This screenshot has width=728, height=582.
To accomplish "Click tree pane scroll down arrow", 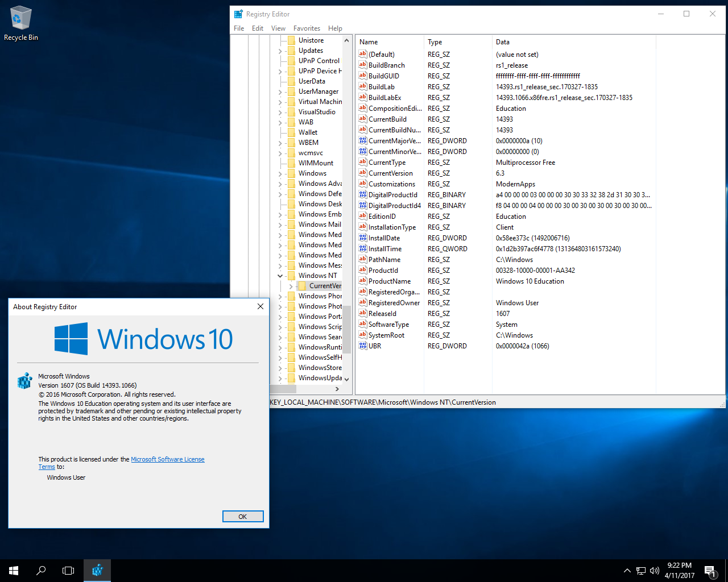I will 346,379.
